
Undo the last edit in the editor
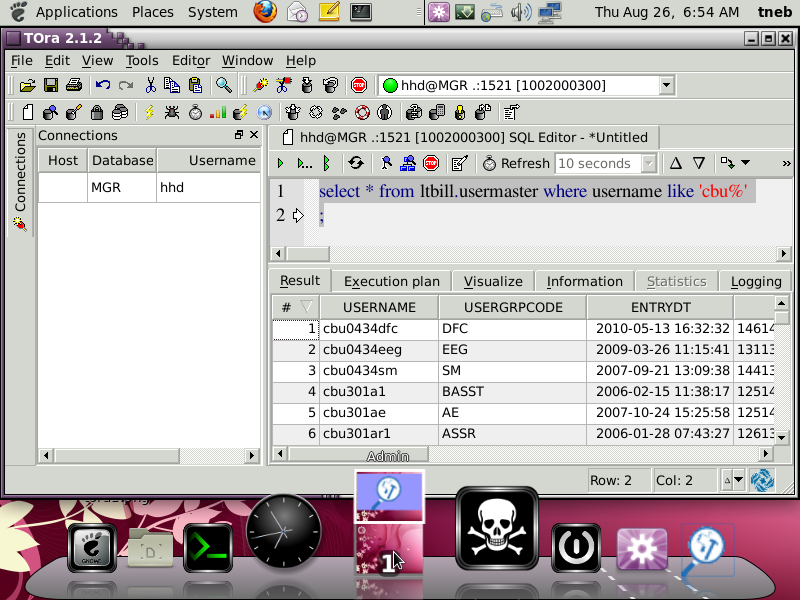pyautogui.click(x=102, y=85)
